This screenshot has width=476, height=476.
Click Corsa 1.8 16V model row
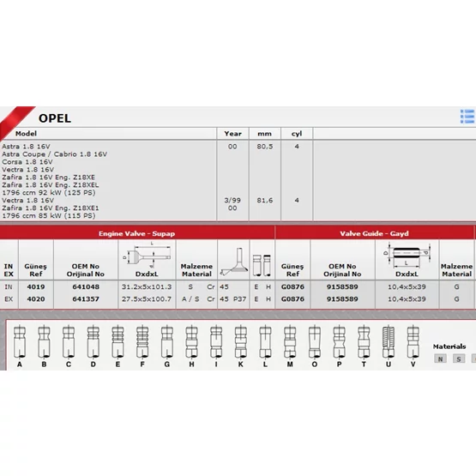pyautogui.click(x=27, y=162)
